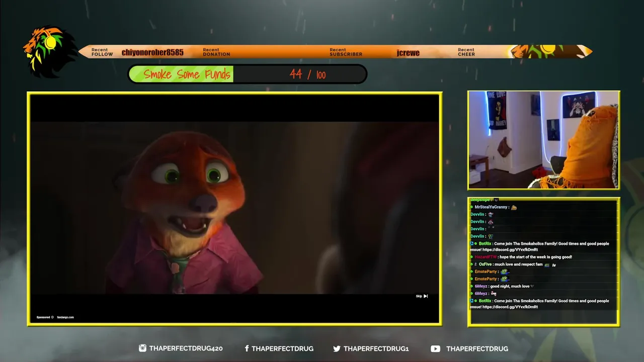Select the THAPERFECTDRUG420 Instagram handle
This screenshot has height=362, width=644.
[186, 348]
